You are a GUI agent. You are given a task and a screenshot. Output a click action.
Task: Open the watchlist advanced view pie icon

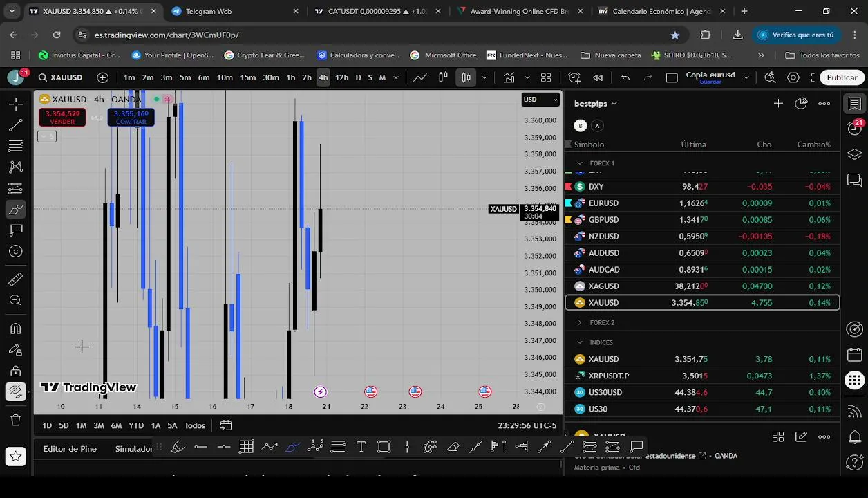[801, 104]
